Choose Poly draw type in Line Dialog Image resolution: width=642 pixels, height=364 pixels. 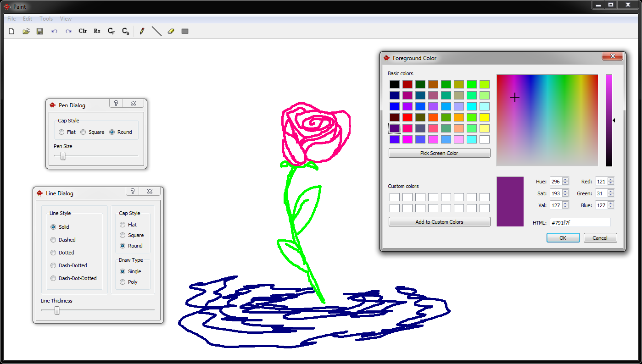pos(123,282)
